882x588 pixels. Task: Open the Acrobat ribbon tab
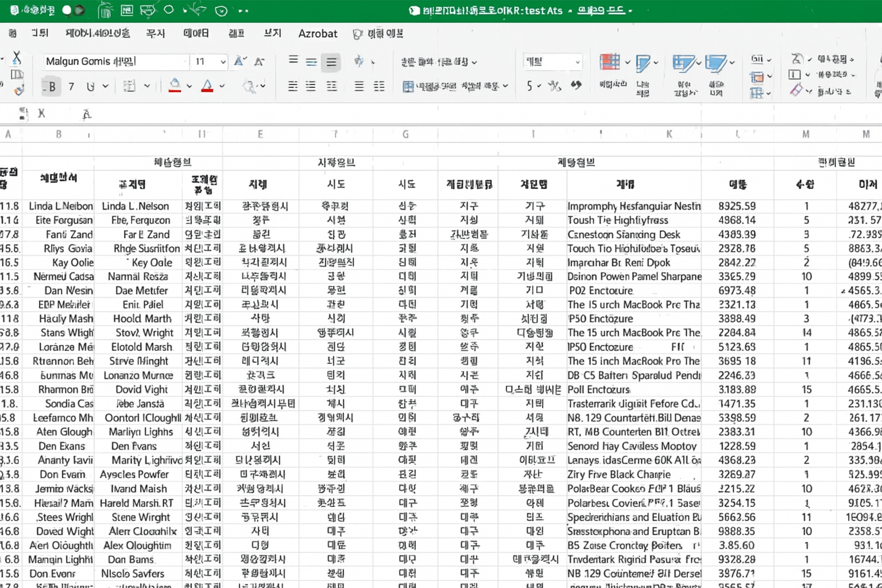(318, 34)
